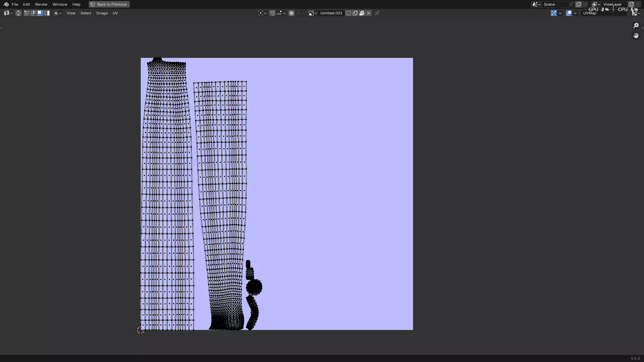Viewport: 644px width, 362px height.
Task: Create a new scene with the copy icon
Action: [579, 4]
